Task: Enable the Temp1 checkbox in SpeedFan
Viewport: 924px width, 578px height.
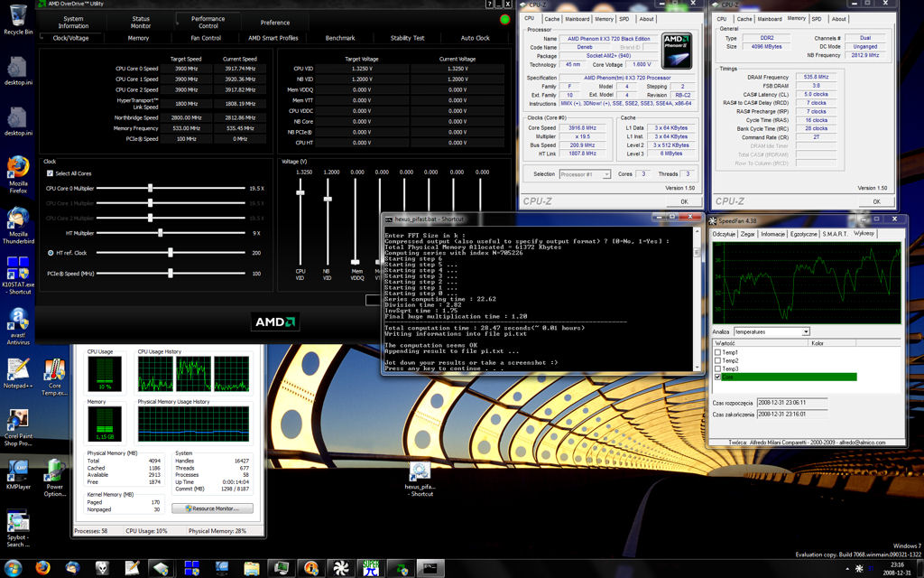Action: pyautogui.click(x=717, y=352)
